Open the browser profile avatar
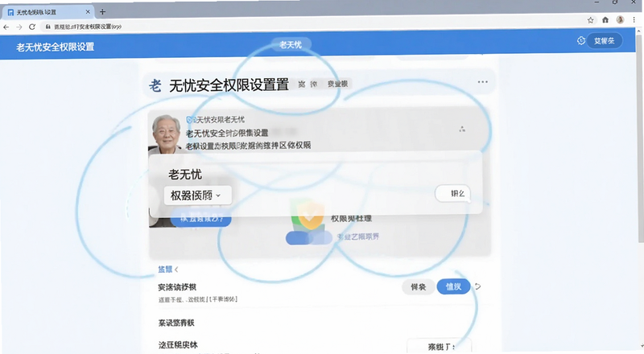The width and height of the screenshot is (644, 354). [x=620, y=20]
